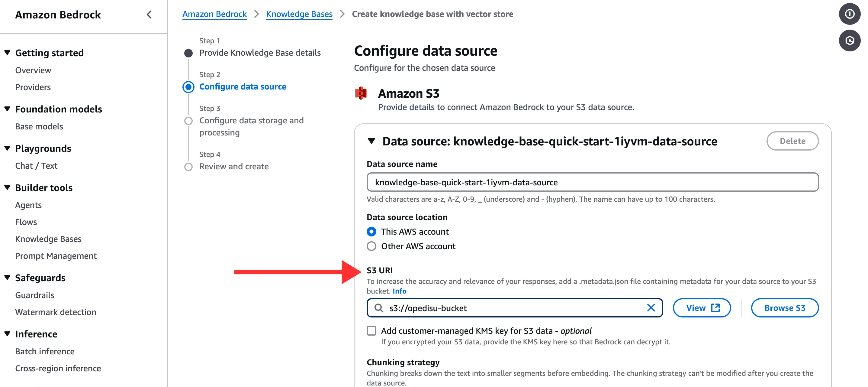The width and height of the screenshot is (868, 387).
Task: Open Prompt Management page
Action: click(56, 256)
